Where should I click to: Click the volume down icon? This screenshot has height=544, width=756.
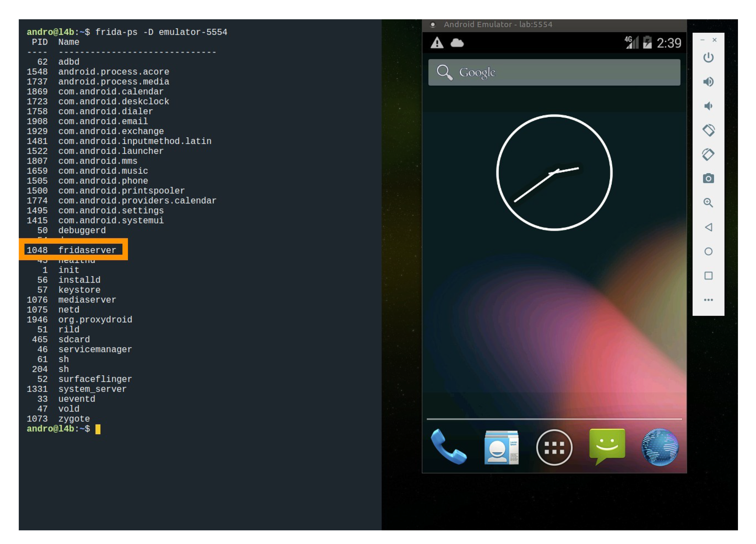click(708, 106)
